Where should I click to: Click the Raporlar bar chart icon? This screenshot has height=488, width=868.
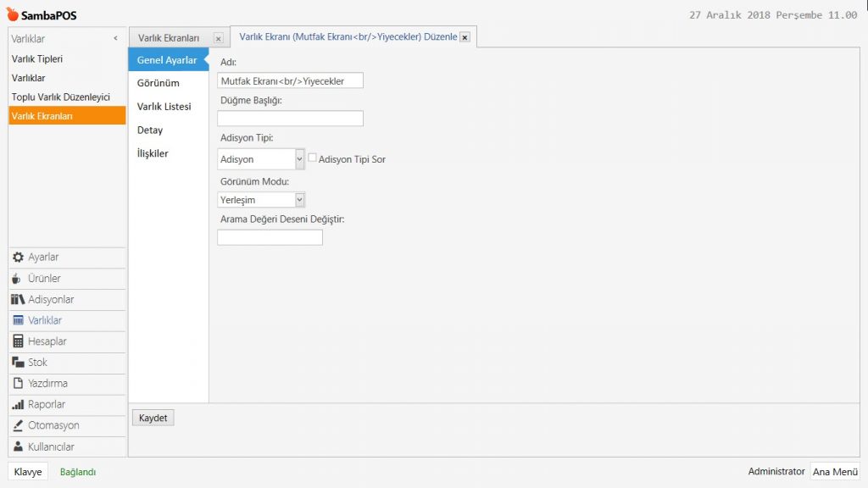pyautogui.click(x=18, y=405)
